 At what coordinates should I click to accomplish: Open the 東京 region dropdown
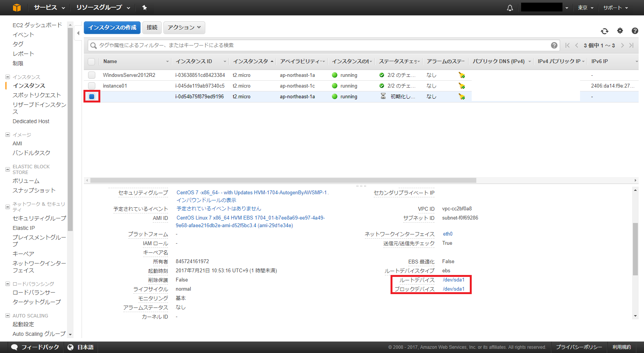point(585,8)
